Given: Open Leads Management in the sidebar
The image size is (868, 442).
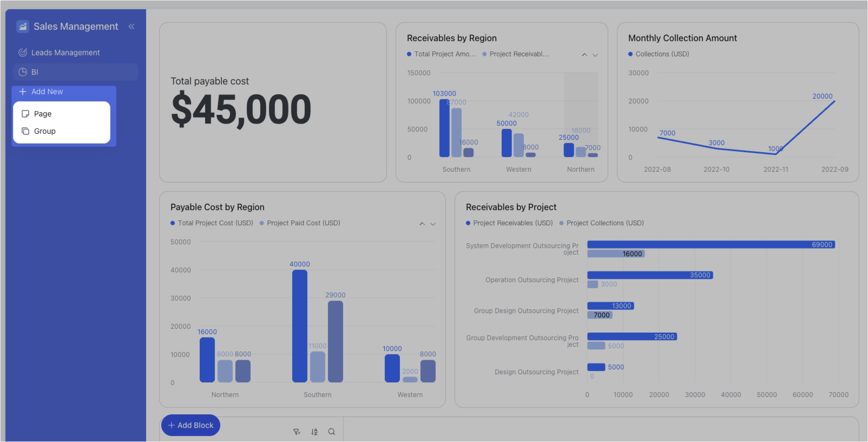Looking at the screenshot, I should [x=75, y=53].
